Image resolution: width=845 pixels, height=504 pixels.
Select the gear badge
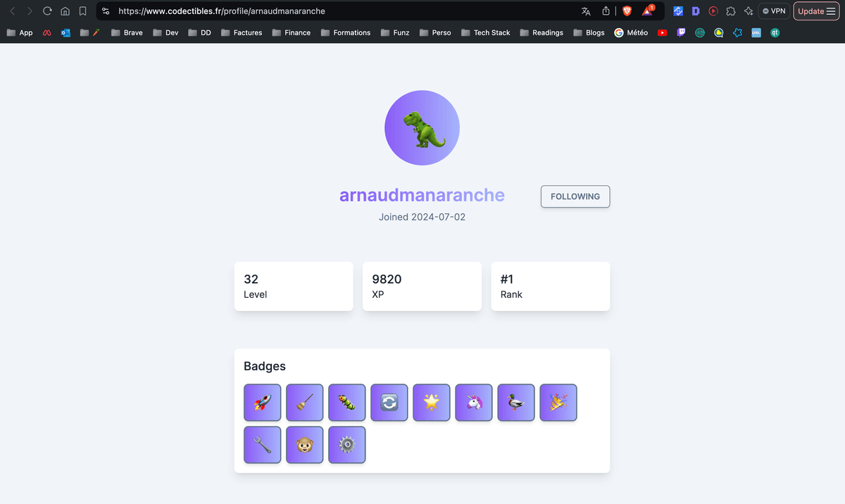pyautogui.click(x=346, y=444)
